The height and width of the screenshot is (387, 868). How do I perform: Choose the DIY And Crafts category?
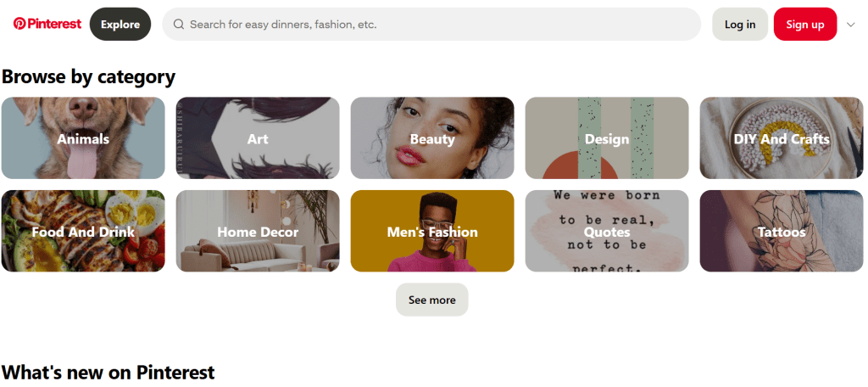pyautogui.click(x=781, y=138)
